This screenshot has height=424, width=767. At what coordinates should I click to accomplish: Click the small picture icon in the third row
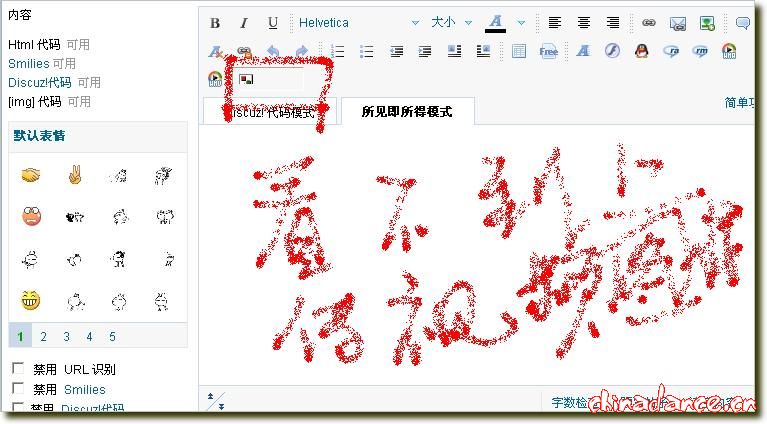(246, 79)
